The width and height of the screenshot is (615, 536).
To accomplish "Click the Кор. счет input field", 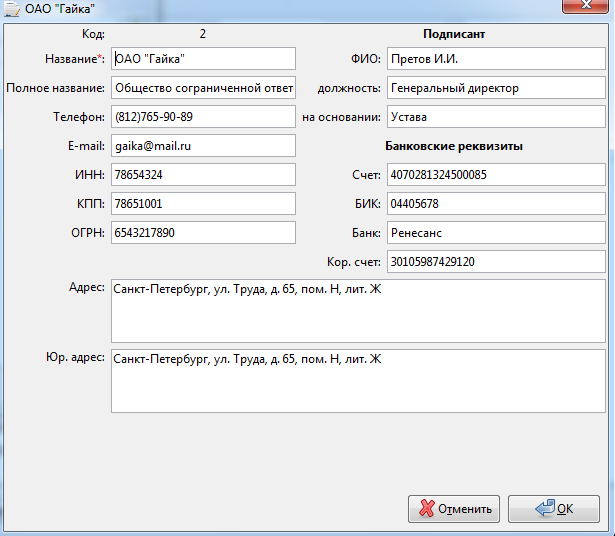I will tap(496, 262).
